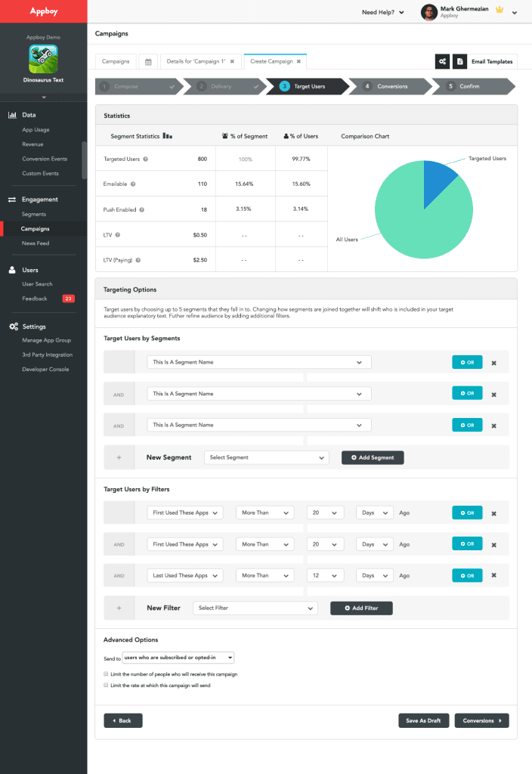Check limit the campaign send rate option

tap(106, 686)
